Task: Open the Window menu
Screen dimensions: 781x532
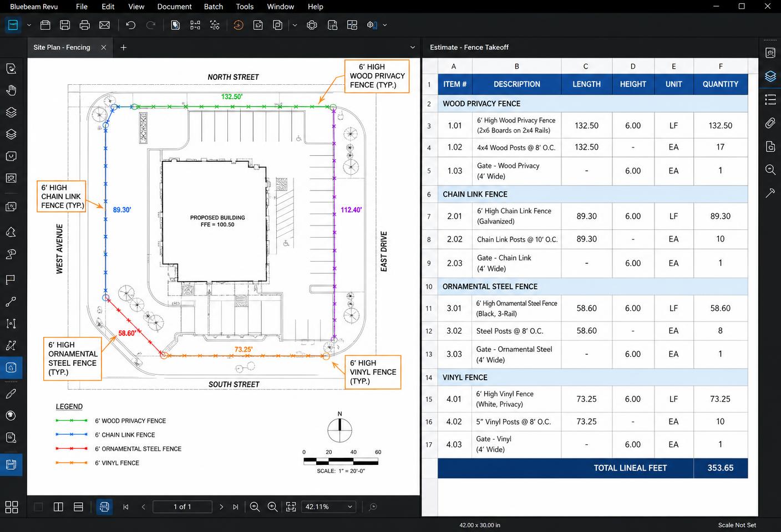Action: pyautogui.click(x=281, y=7)
